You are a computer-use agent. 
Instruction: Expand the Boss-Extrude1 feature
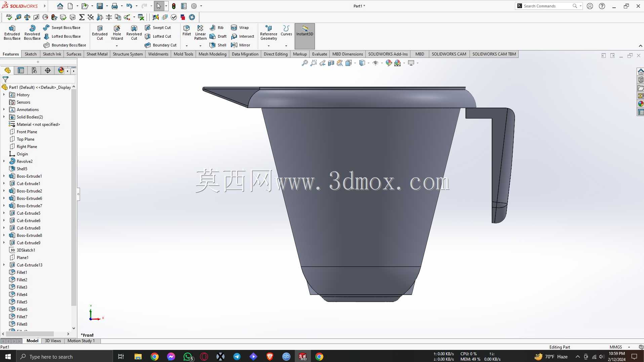tap(4, 176)
